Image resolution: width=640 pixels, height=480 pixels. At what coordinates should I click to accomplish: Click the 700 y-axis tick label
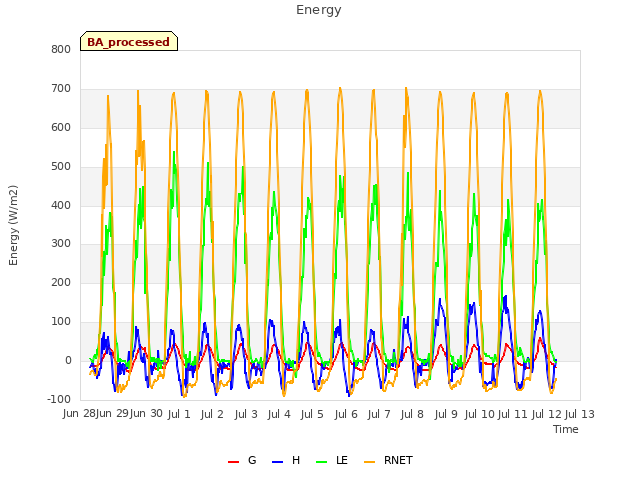tap(61, 89)
